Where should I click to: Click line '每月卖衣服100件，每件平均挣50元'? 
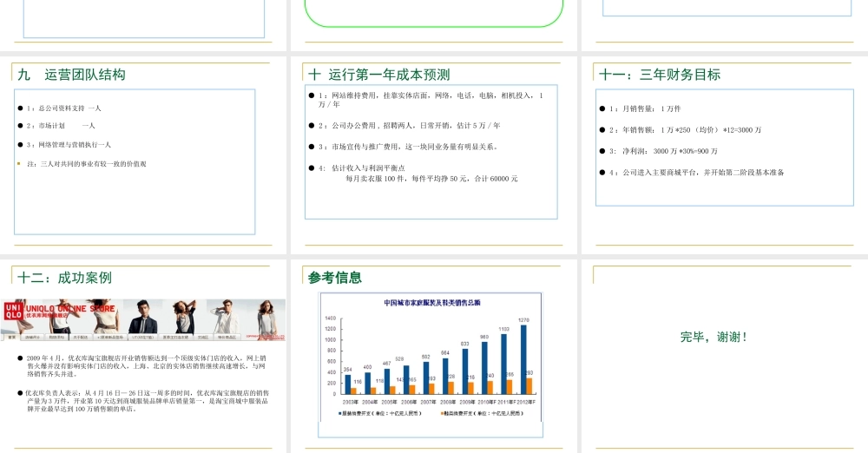(431, 178)
